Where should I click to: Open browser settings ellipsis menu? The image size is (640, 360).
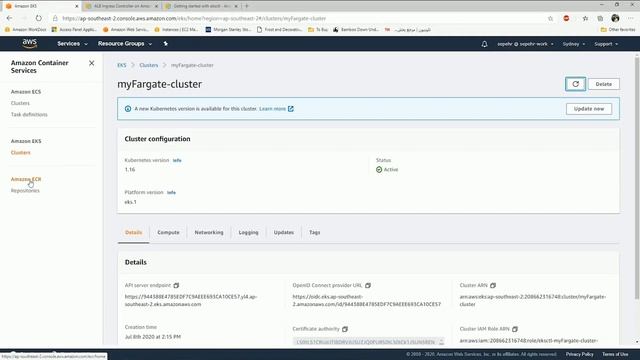[x=631, y=18]
